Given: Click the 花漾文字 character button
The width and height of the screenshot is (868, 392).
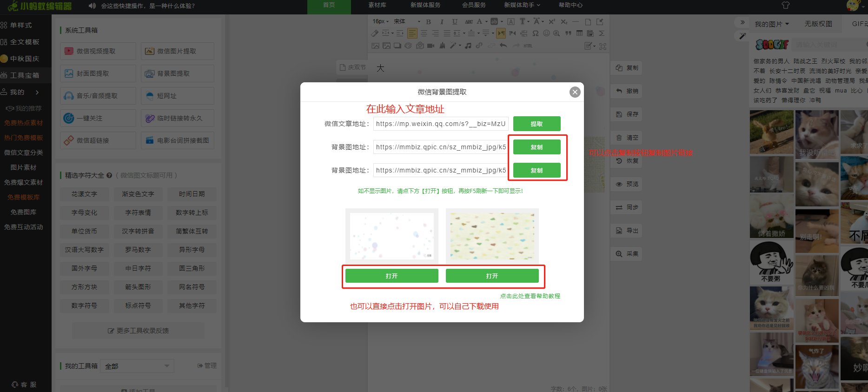Looking at the screenshot, I should [84, 194].
